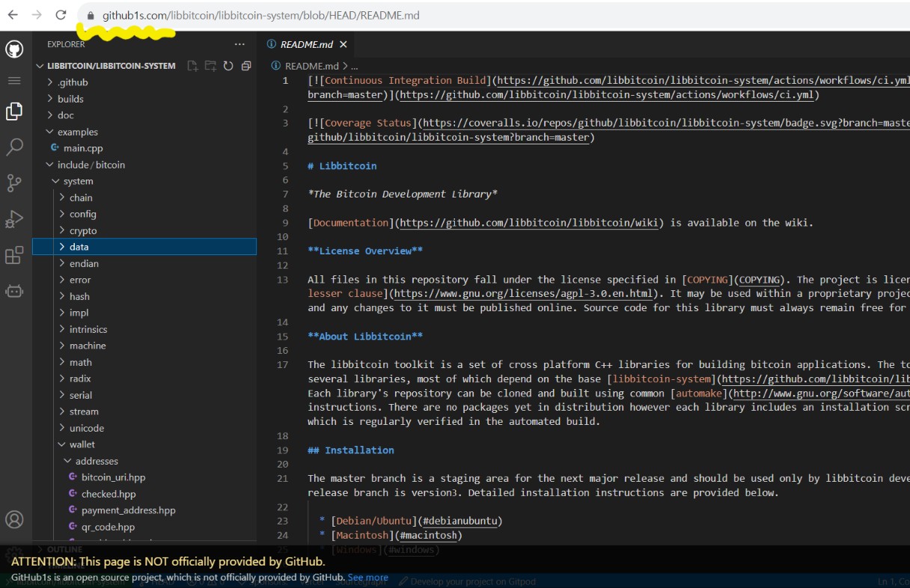Click the #debianubuntu anchor on line 23
This screenshot has height=588, width=910.
[x=459, y=521]
